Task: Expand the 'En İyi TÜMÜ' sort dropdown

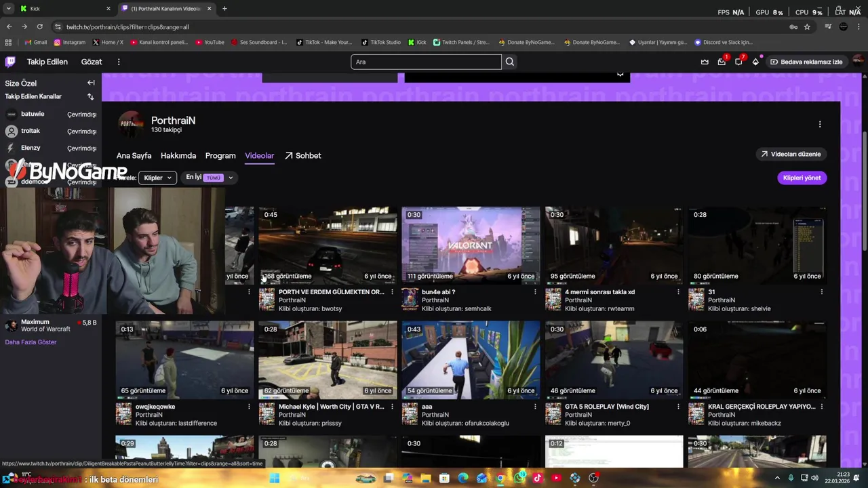Action: (210, 178)
